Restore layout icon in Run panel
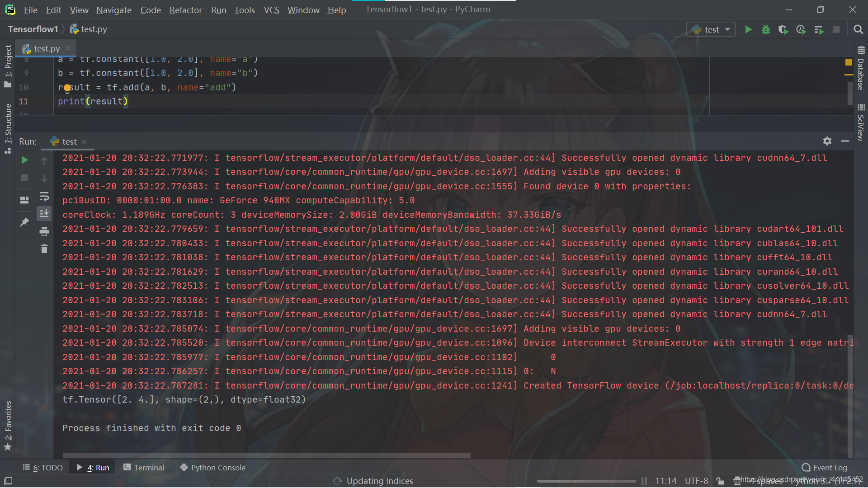868x488 pixels. coord(24,200)
